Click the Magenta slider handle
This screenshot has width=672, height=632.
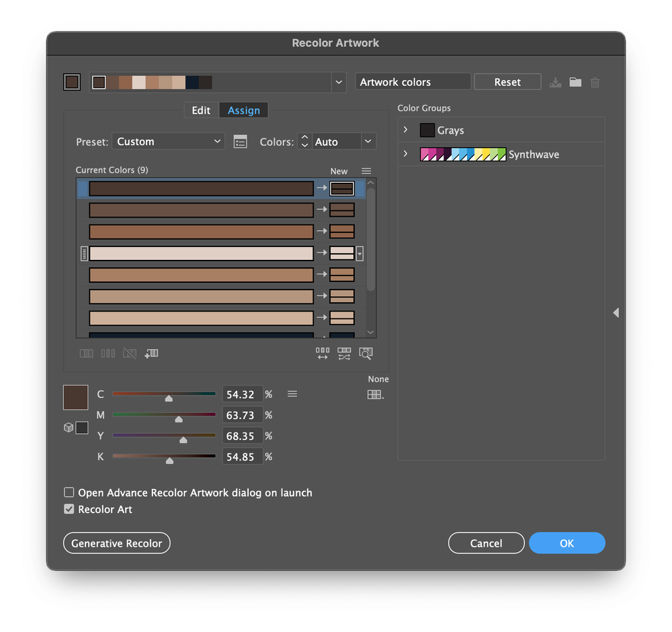point(179,419)
